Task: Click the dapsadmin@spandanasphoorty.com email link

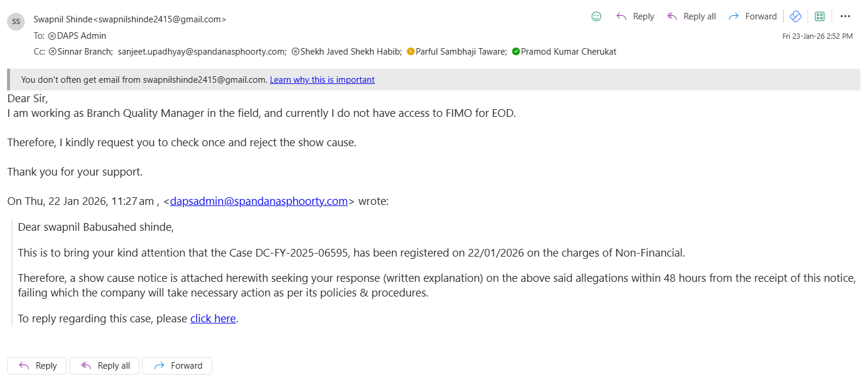Action: [x=259, y=201]
